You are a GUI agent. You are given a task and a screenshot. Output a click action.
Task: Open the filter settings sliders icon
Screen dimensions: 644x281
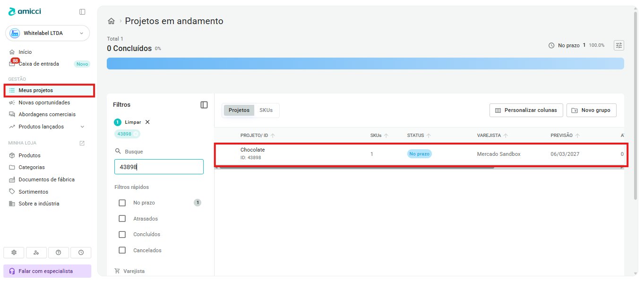(x=619, y=45)
